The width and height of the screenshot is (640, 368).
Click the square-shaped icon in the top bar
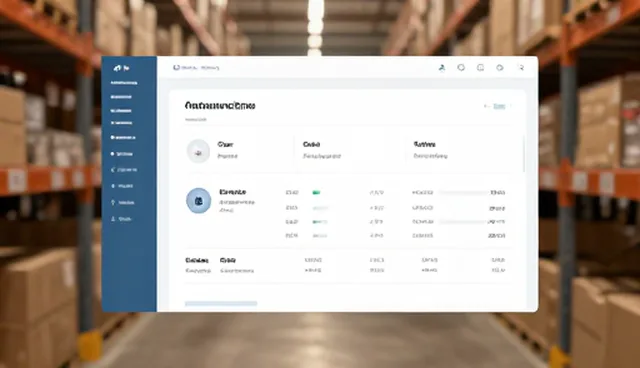[x=480, y=67]
